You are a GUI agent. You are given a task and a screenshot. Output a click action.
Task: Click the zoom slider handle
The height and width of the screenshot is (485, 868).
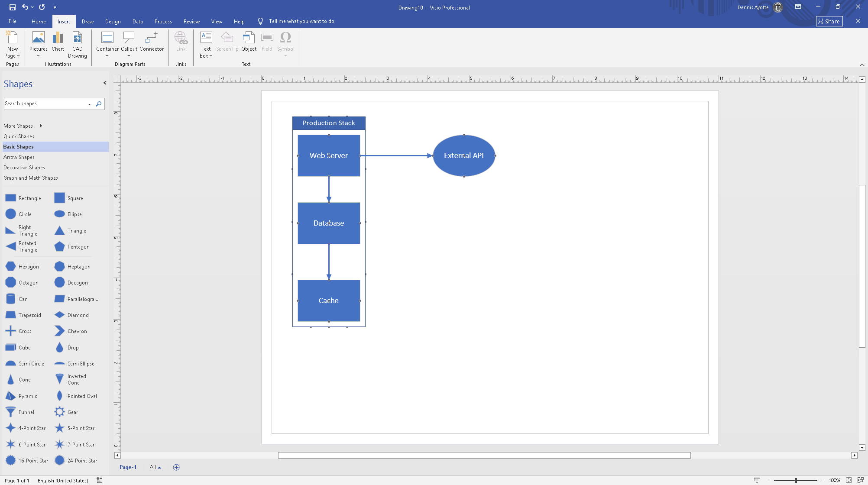tap(796, 480)
